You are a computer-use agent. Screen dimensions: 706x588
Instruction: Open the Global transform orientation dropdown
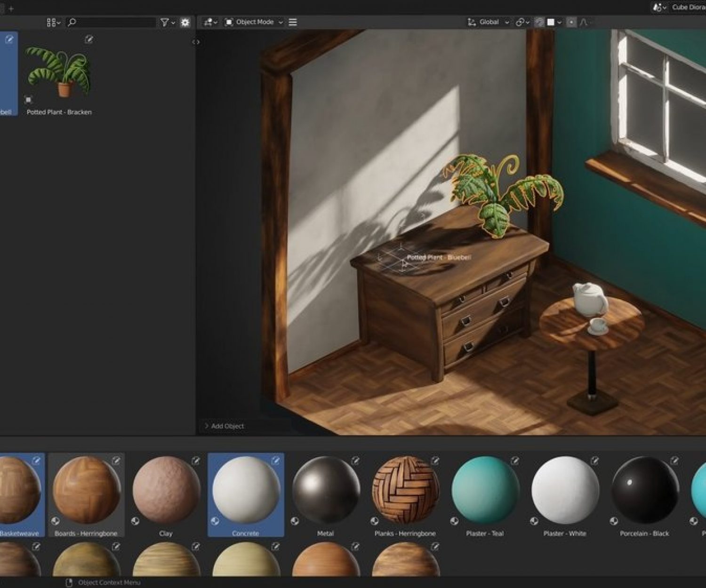click(489, 22)
